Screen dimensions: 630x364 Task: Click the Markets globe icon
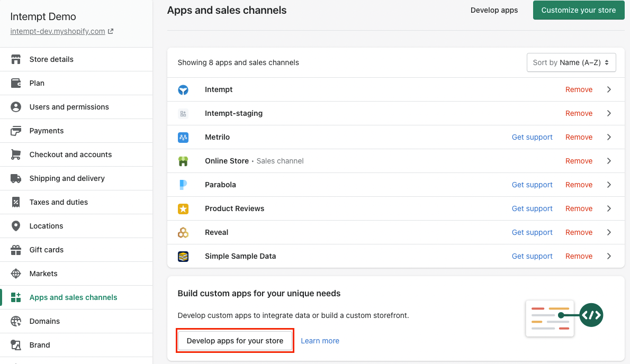tap(16, 274)
